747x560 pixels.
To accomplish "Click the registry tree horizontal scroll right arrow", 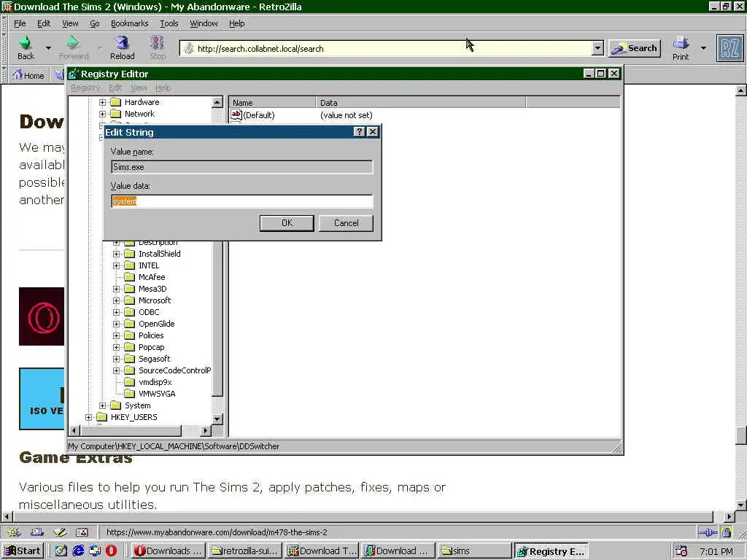I will tap(205, 431).
